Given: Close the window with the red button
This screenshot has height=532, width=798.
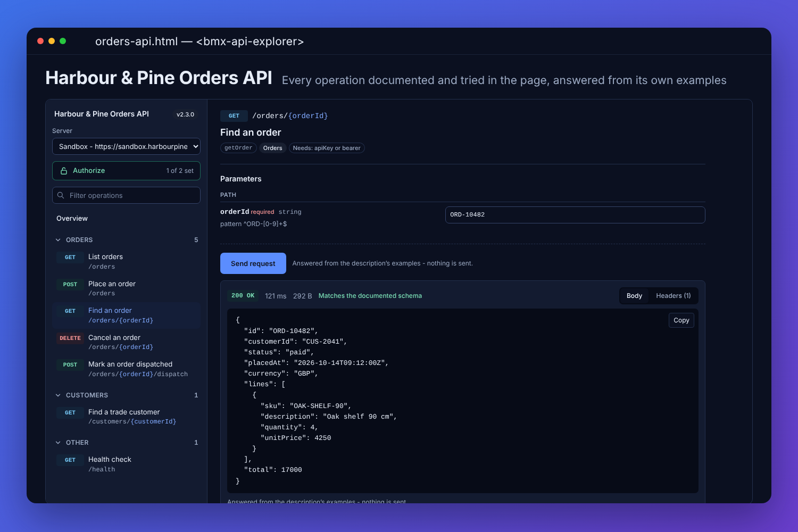Looking at the screenshot, I should click(40, 41).
